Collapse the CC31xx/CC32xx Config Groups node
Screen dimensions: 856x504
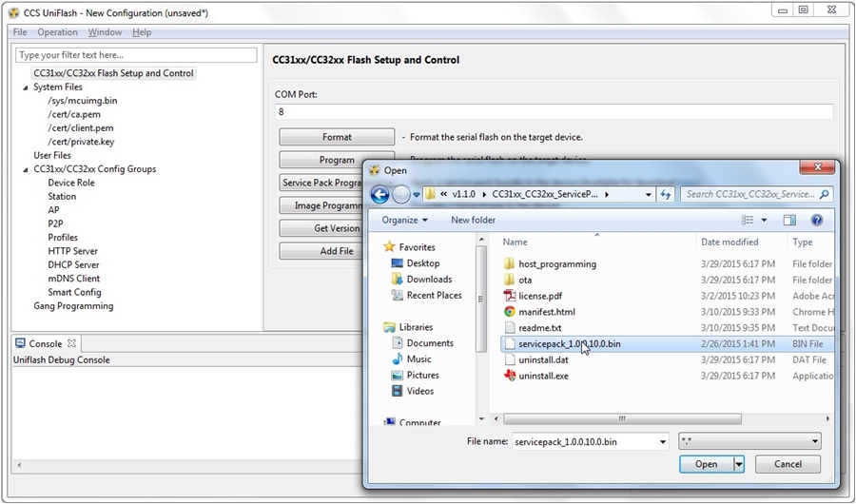26,170
